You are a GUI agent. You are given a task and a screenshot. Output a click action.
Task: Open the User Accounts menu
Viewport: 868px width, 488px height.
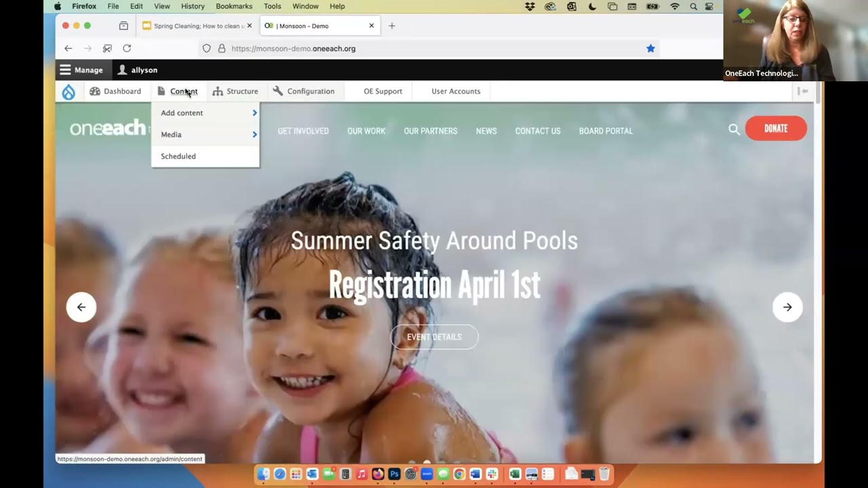pos(456,91)
